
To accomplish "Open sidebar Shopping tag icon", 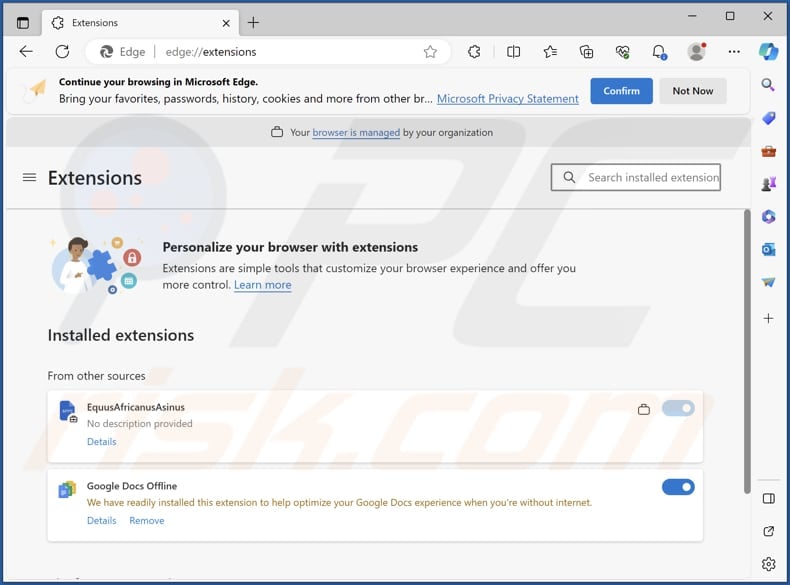I will click(x=768, y=118).
